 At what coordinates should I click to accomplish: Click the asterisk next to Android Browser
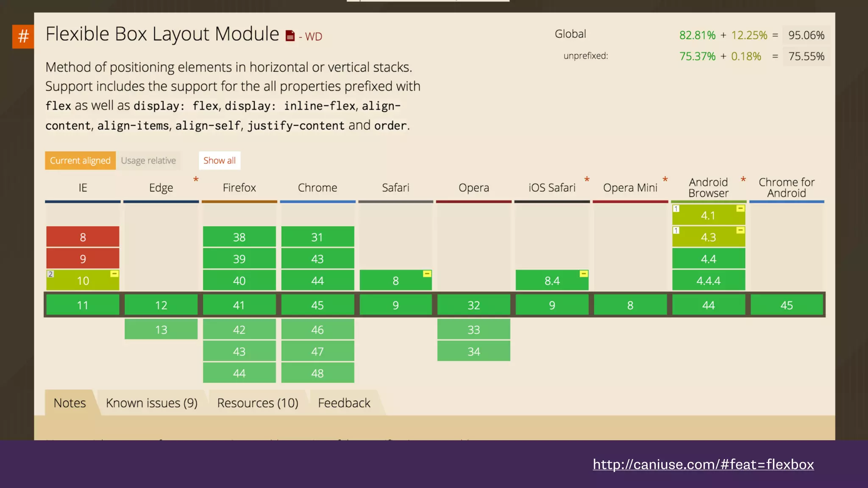click(743, 180)
